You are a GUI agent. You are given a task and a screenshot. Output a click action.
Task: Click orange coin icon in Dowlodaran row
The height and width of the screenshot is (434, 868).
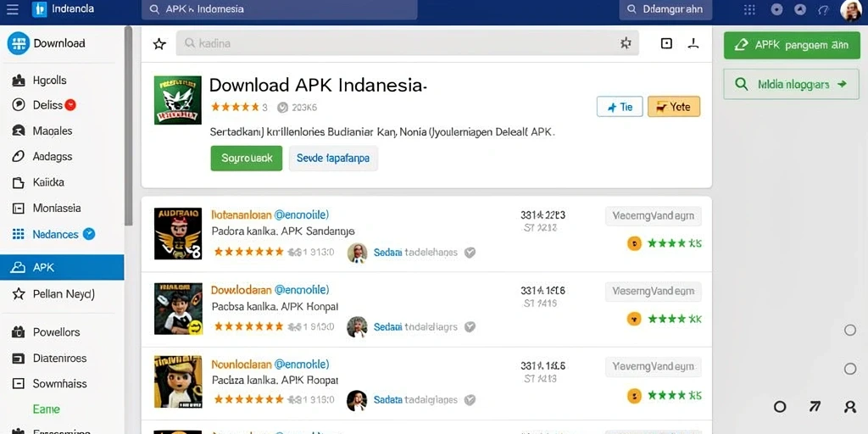pos(634,319)
